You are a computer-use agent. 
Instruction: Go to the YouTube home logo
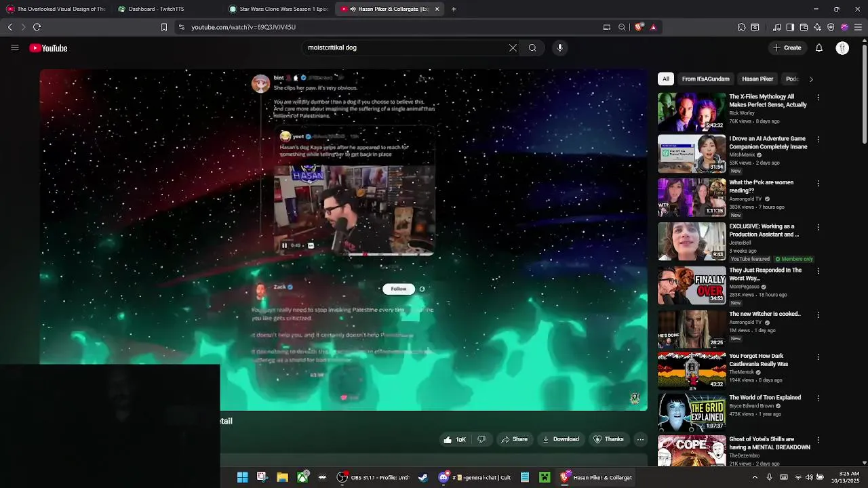click(48, 48)
